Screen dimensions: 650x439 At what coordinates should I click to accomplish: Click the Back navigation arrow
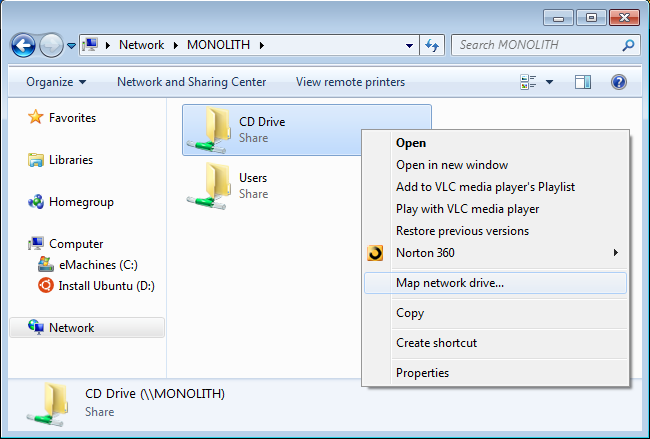23,45
